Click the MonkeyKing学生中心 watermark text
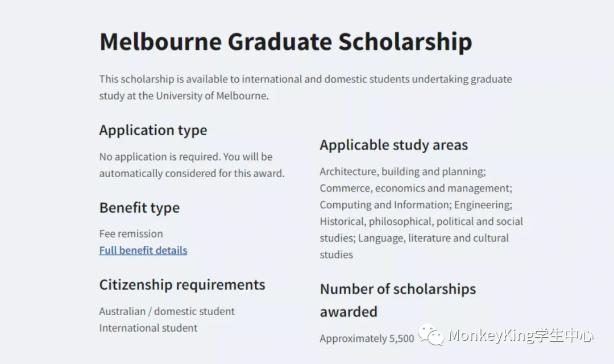 pyautogui.click(x=521, y=336)
